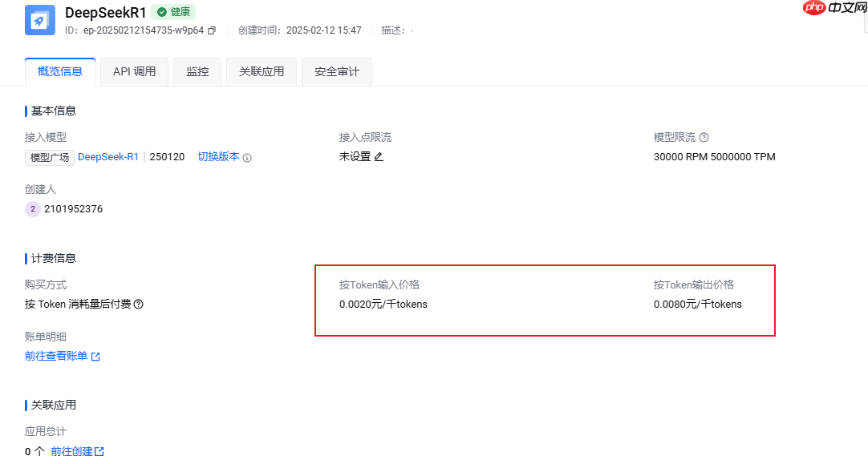This screenshot has height=464, width=868.
Task: Open the 关联应用 tab
Action: [261, 71]
